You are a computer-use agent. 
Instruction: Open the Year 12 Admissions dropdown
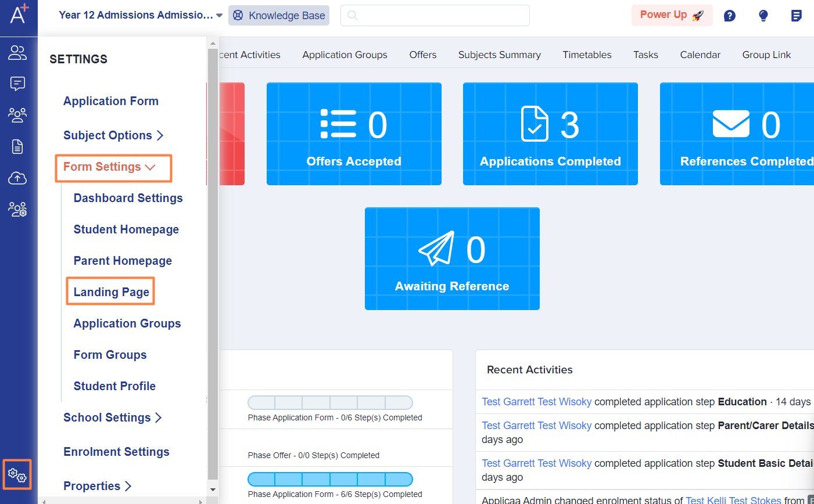click(x=141, y=15)
